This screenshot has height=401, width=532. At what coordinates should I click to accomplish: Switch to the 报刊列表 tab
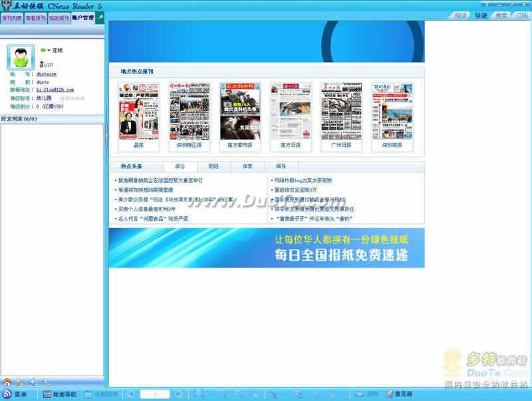pos(12,18)
